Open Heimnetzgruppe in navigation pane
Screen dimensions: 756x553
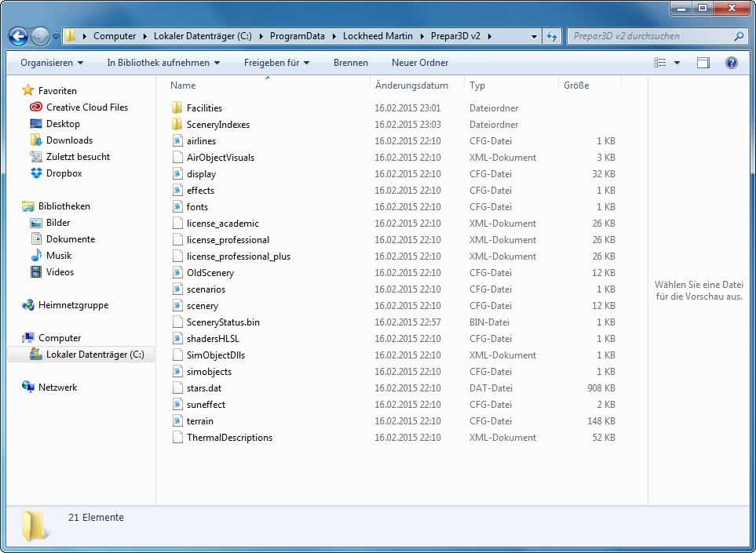[73, 305]
